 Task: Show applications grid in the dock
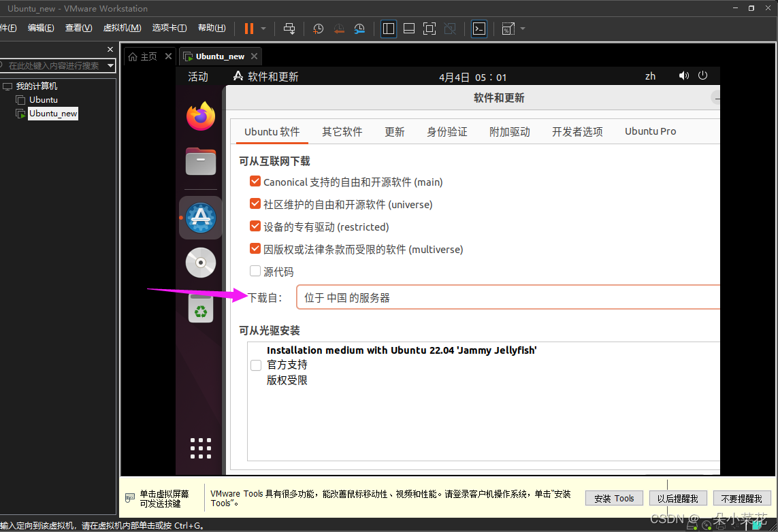(x=200, y=448)
